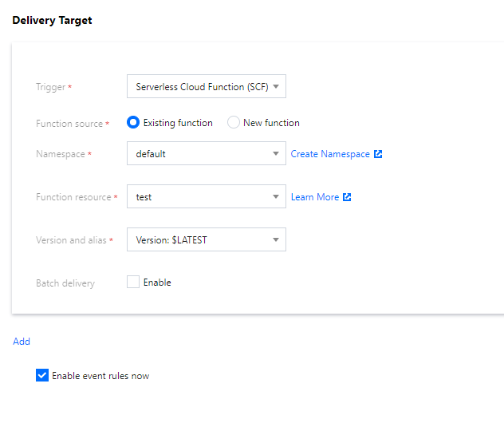Click the Trigger field's dropdown arrow
Screen dimensions: 504x423
coord(276,86)
